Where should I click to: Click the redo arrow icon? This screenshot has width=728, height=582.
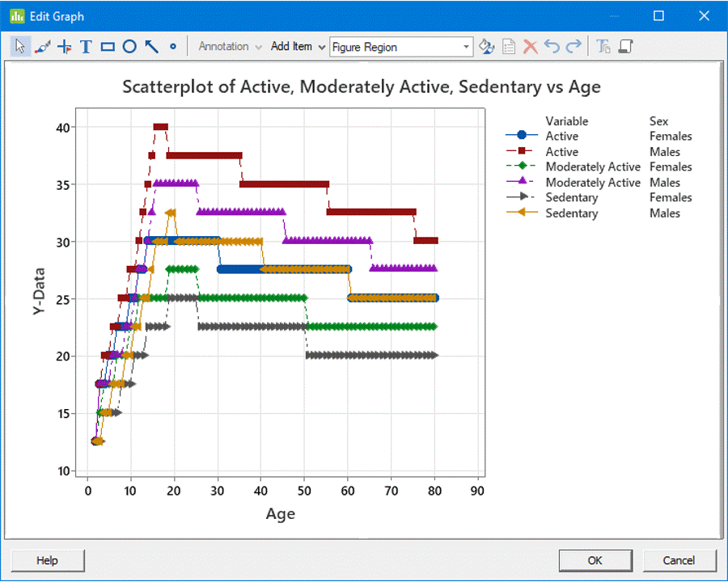(x=574, y=47)
